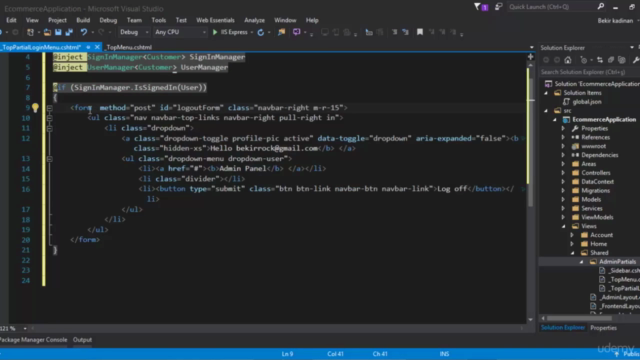Click the Redo arrow icon
Screen dimensions: 640x360
[101, 32]
